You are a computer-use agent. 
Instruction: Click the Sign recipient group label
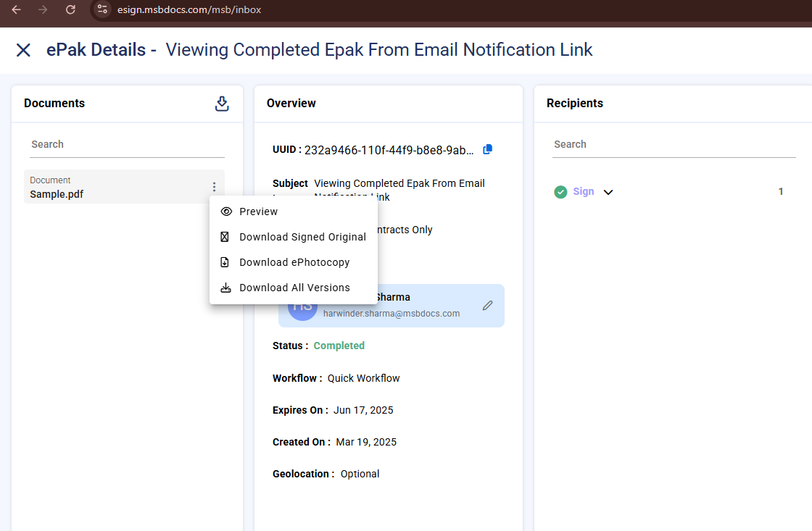[x=583, y=192]
